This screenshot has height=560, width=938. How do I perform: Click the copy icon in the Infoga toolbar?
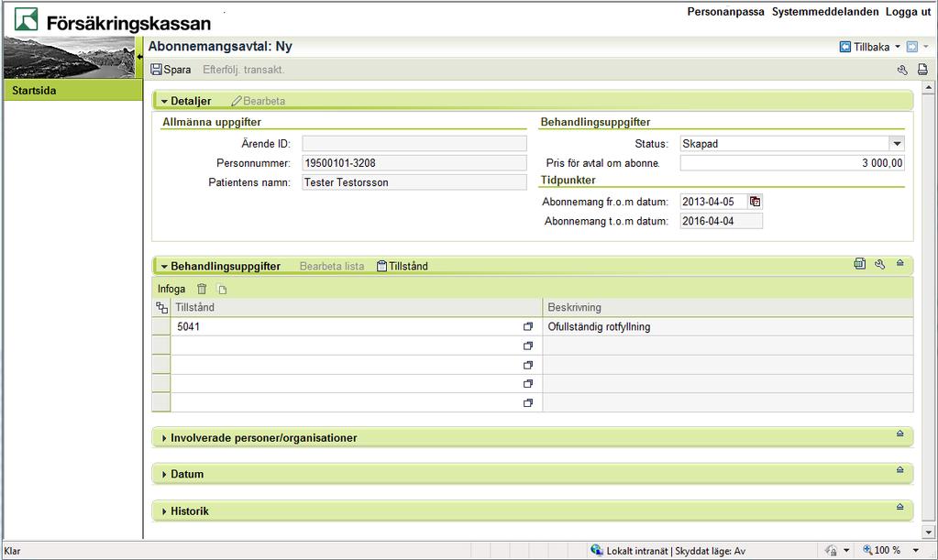point(223,290)
